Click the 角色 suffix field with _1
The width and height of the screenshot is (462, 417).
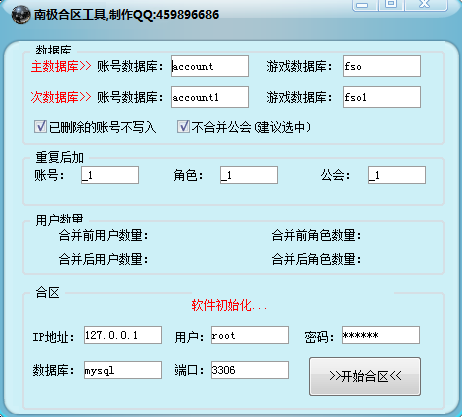[249, 175]
